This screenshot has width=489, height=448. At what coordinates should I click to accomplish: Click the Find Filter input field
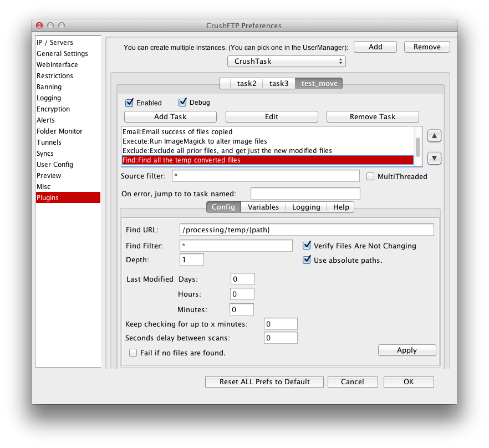point(236,246)
